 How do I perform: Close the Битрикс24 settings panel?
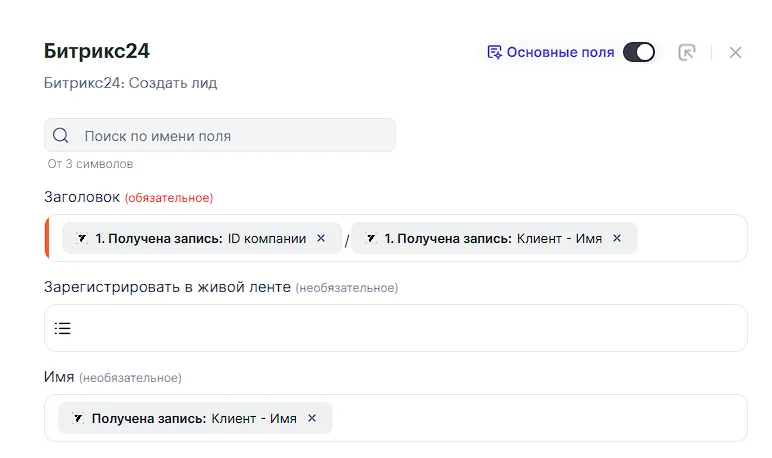(x=735, y=52)
